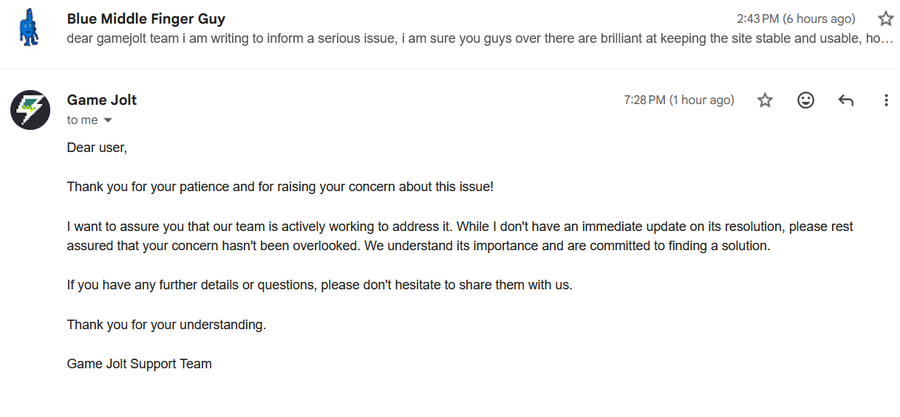Screen dimensions: 900x417
Task: Click the 'Game Jolt Support Team' signature
Action: tap(139, 364)
